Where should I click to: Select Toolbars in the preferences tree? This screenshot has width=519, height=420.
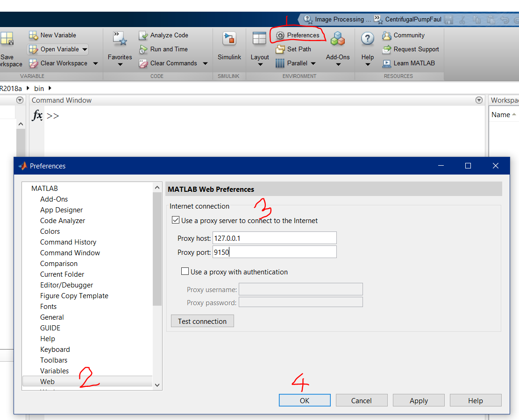(x=54, y=360)
